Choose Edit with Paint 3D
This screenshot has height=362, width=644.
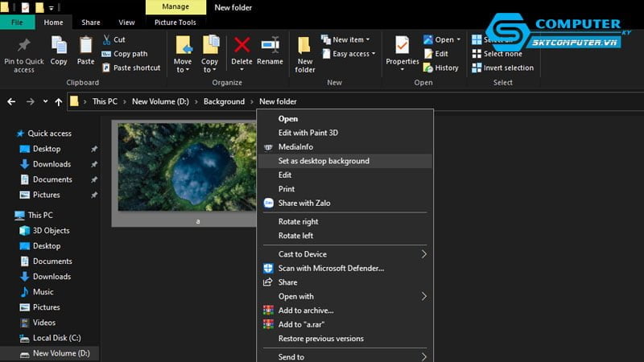345,133
